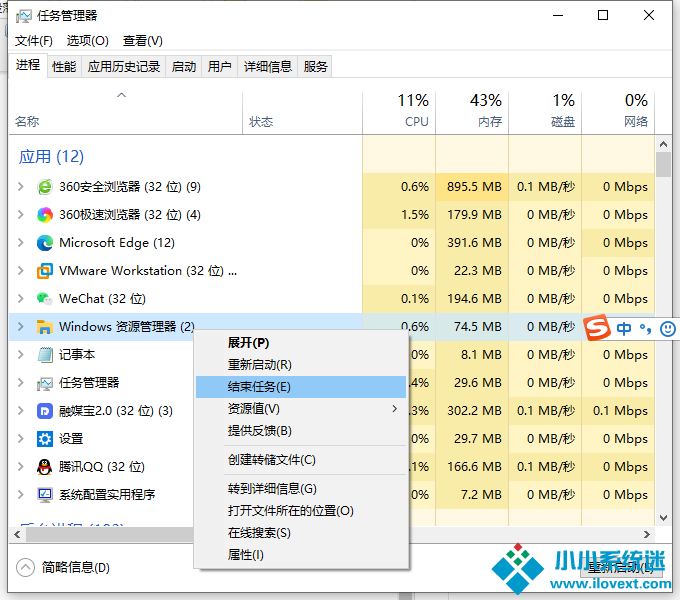The image size is (680, 600).
Task: Click the Windows 资源管理器 folder icon
Action: pyautogui.click(x=45, y=327)
